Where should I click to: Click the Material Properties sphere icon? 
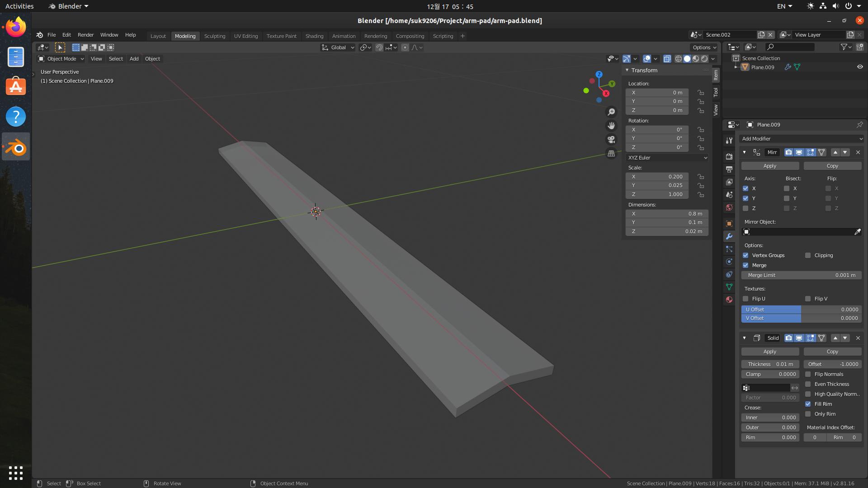click(729, 300)
